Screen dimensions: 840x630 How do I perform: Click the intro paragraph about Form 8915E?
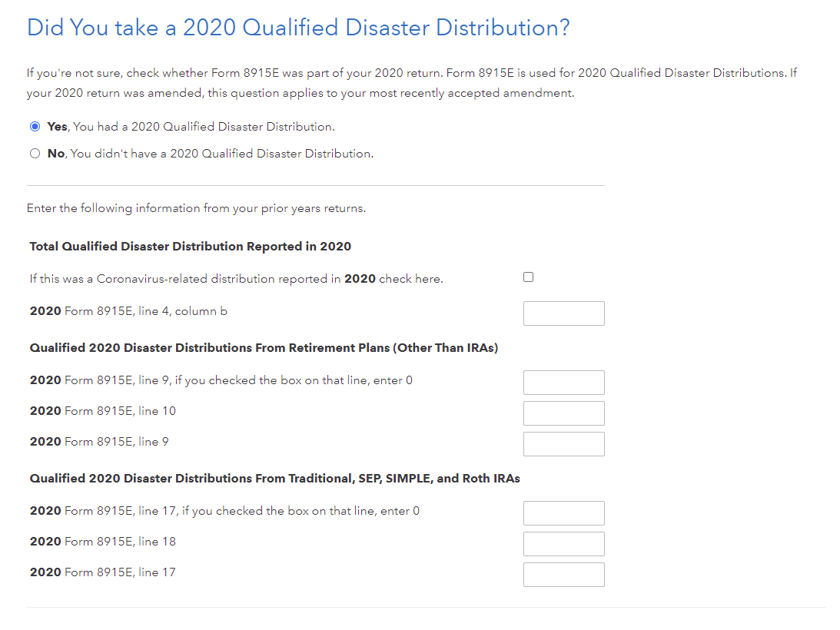(x=411, y=83)
